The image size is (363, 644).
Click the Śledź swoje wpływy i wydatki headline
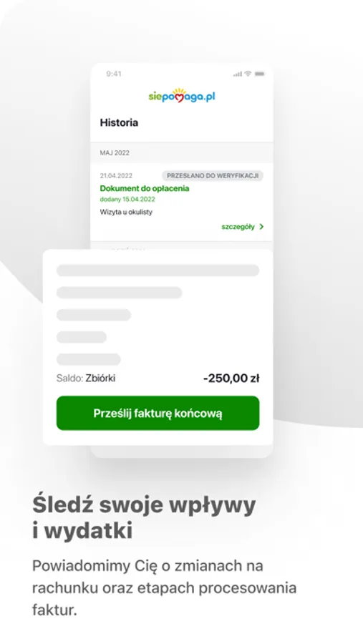145,517
